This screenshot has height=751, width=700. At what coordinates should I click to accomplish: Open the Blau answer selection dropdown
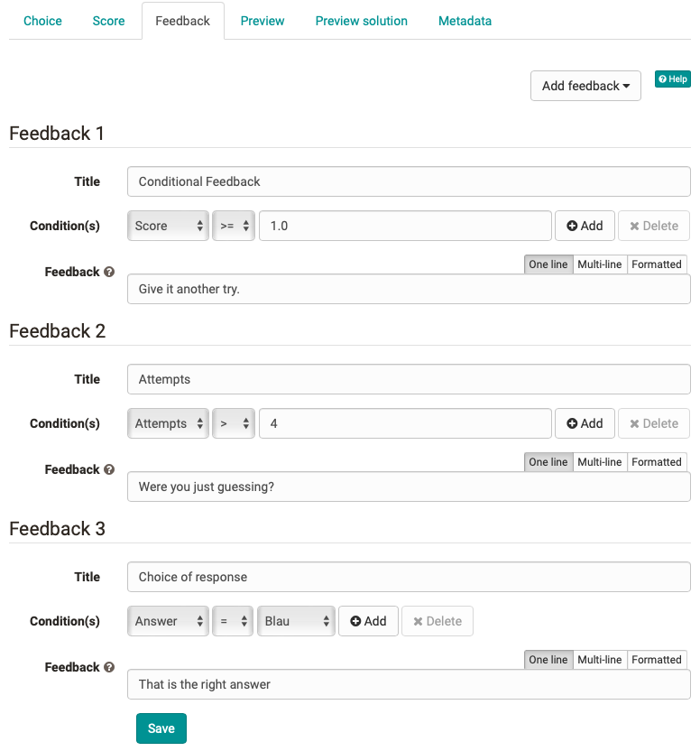pos(296,621)
